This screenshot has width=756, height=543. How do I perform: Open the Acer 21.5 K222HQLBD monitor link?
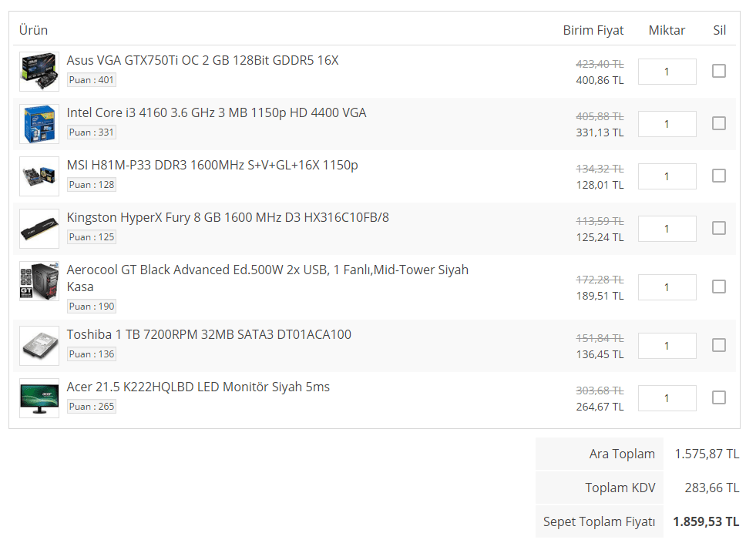(x=198, y=387)
